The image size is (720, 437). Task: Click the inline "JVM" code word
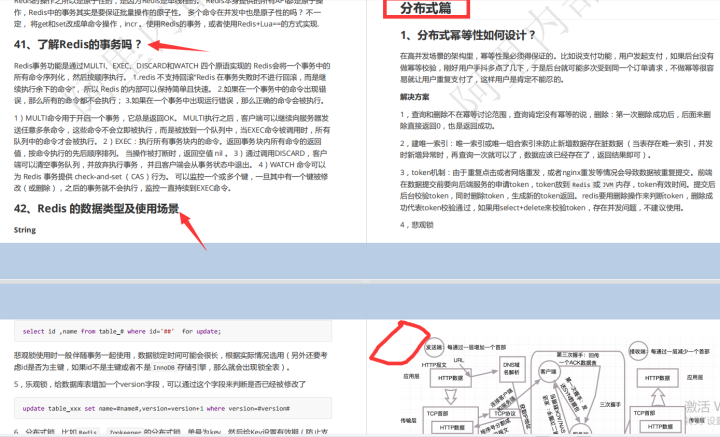click(608, 185)
